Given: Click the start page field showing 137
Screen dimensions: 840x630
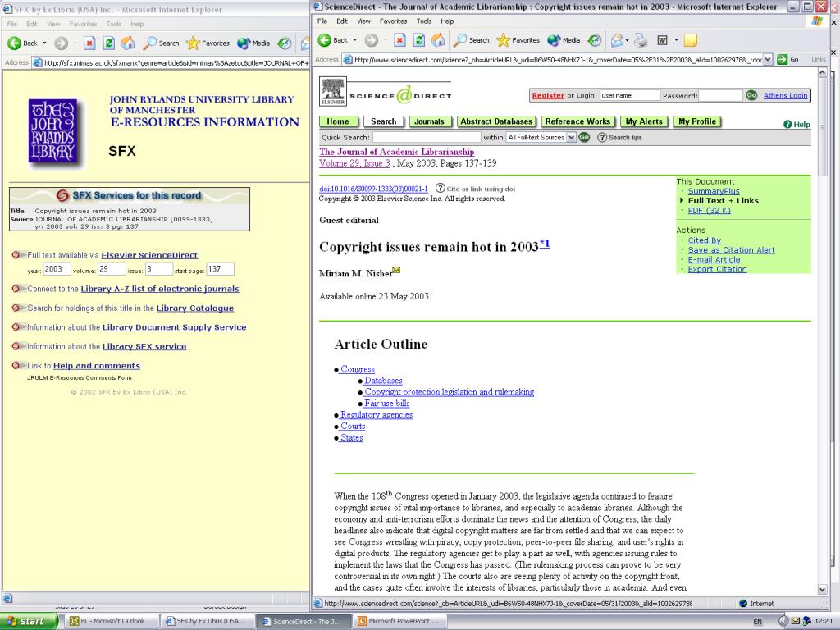Looking at the screenshot, I should [x=220, y=269].
